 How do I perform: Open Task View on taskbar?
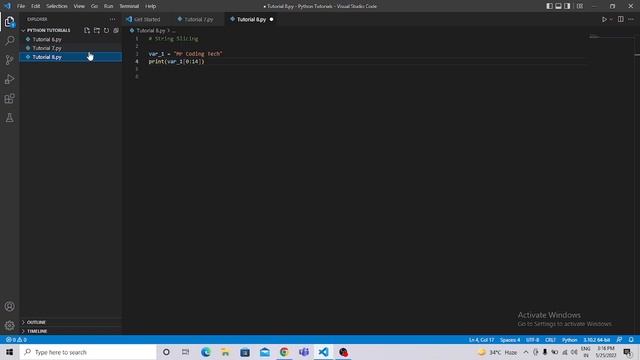pyautogui.click(x=186, y=352)
